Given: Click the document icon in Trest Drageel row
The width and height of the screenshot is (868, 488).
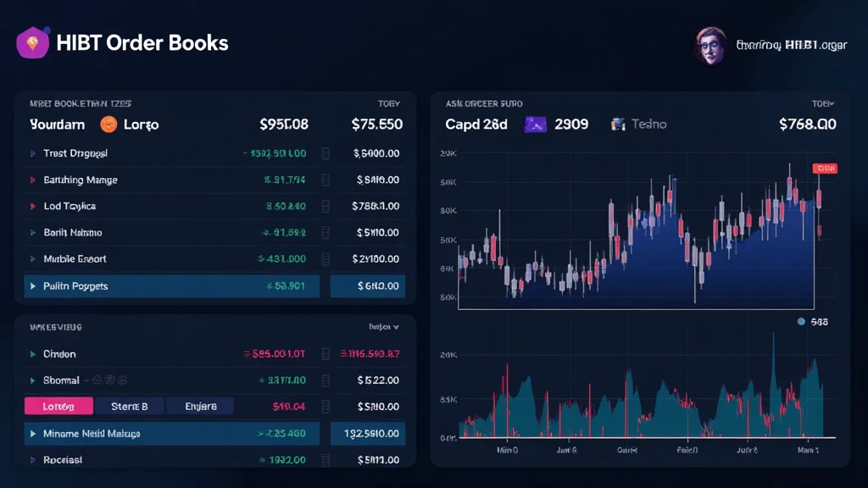Looking at the screenshot, I should coord(325,154).
